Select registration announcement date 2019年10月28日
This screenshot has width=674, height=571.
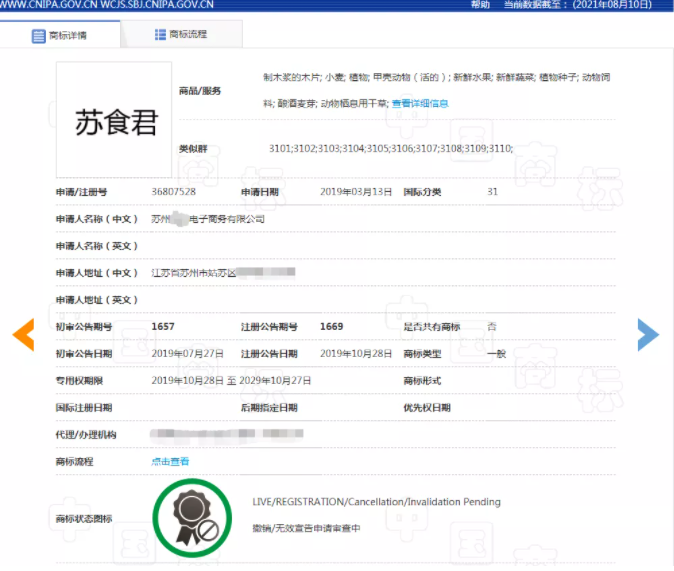pyautogui.click(x=356, y=353)
